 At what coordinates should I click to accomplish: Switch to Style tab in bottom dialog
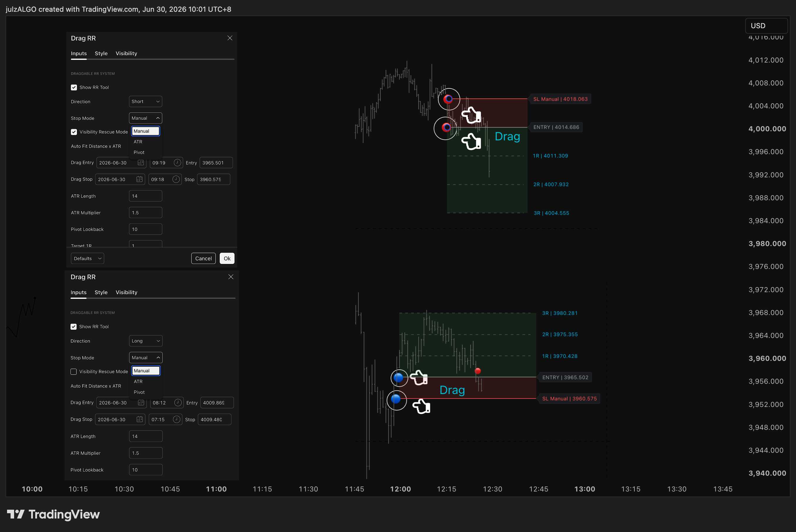tap(101, 292)
